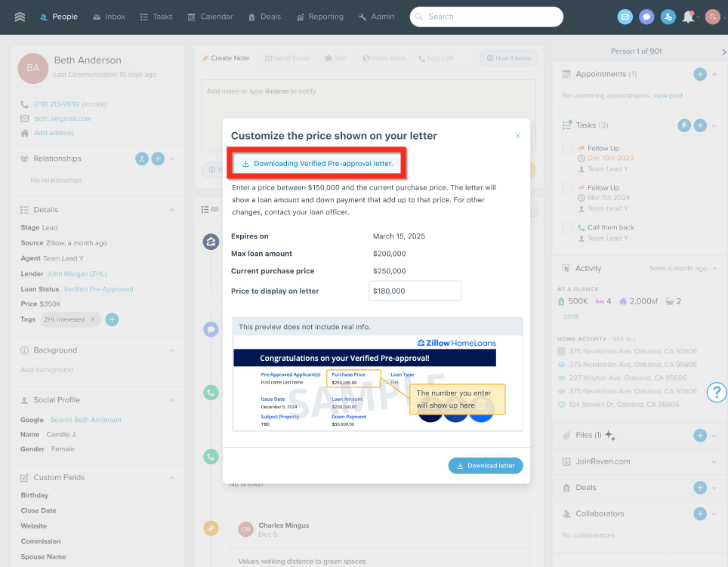Open the view past appointments link
Viewport: 728px width, 567px height.
point(668,96)
